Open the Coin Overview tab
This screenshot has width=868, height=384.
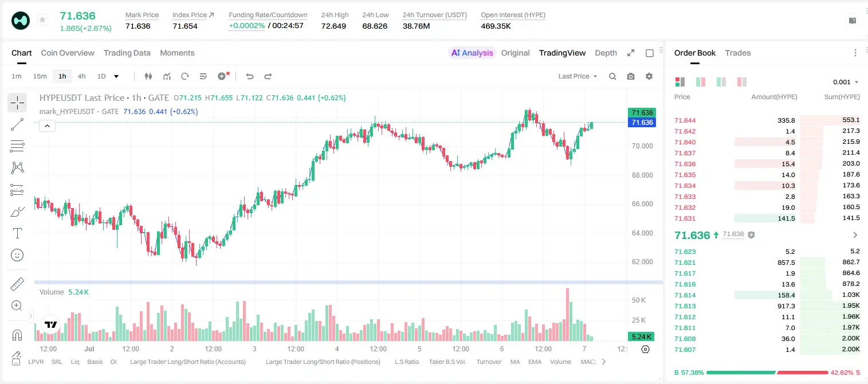[x=68, y=53]
